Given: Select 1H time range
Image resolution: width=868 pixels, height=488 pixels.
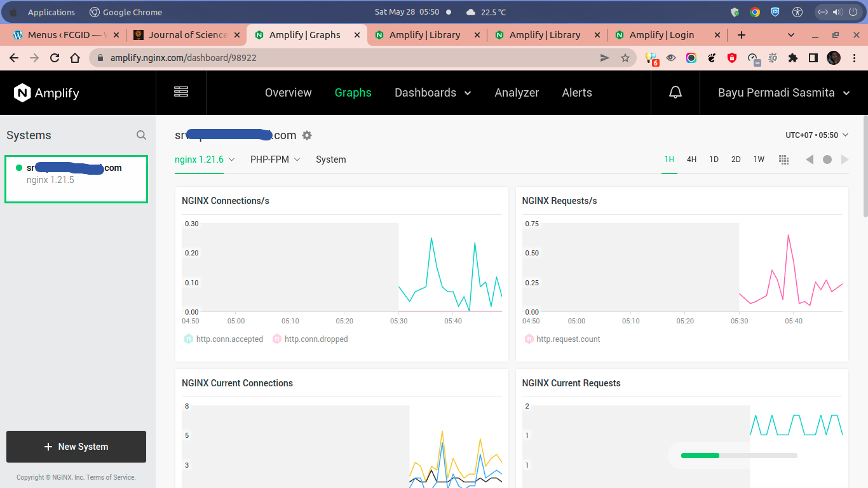Looking at the screenshot, I should point(669,159).
